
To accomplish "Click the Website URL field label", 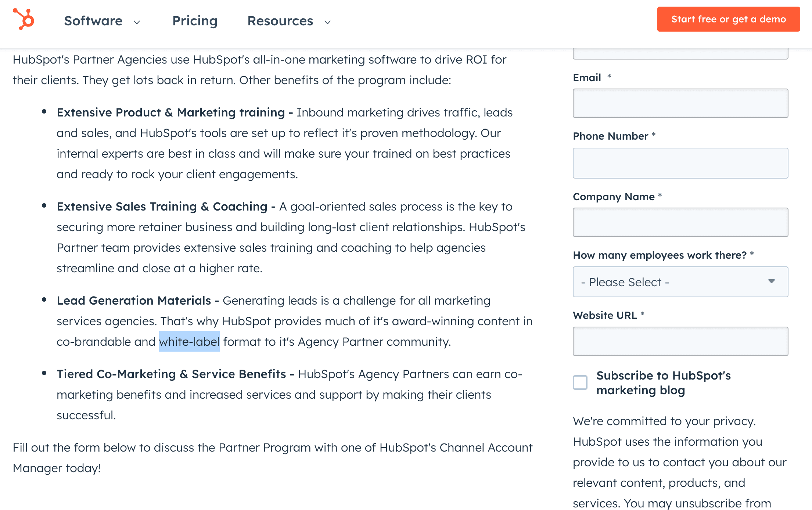I will 605,315.
